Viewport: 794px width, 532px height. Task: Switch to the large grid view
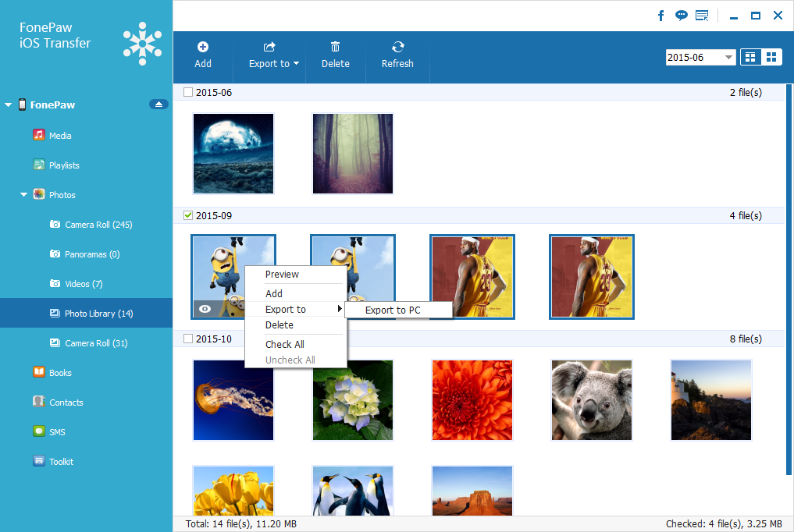[771, 57]
